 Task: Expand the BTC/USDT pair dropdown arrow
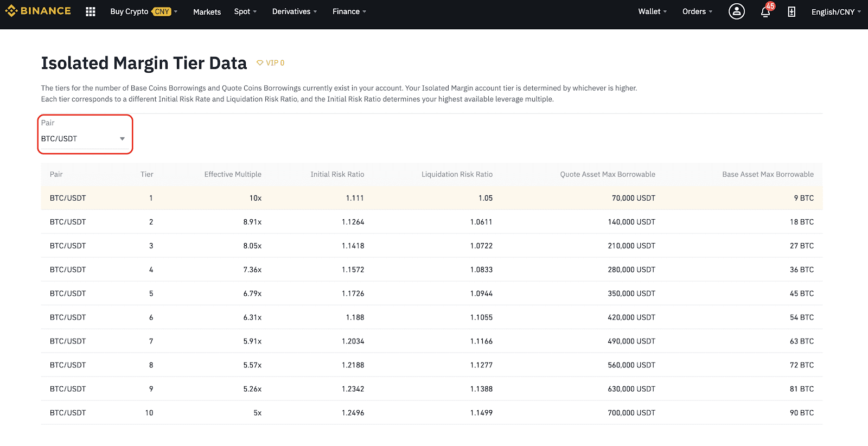[x=122, y=139]
